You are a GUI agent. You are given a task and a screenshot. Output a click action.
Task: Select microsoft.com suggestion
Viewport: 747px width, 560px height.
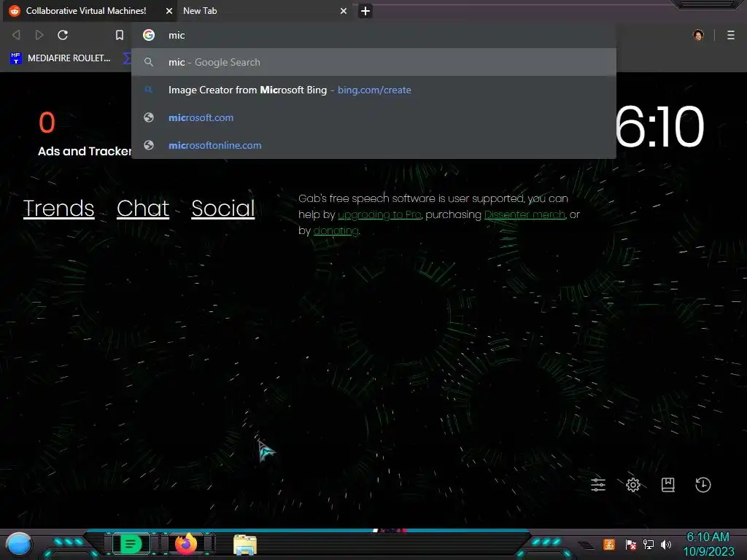(374, 117)
